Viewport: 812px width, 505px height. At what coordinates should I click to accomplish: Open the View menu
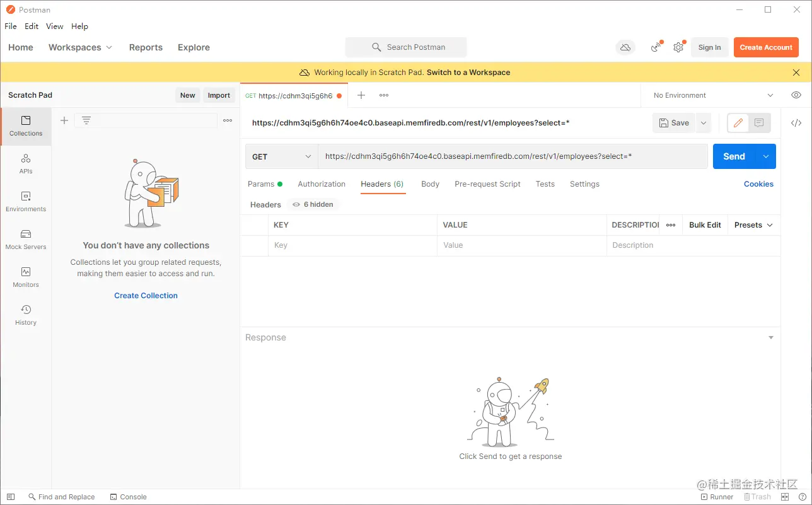[55, 26]
